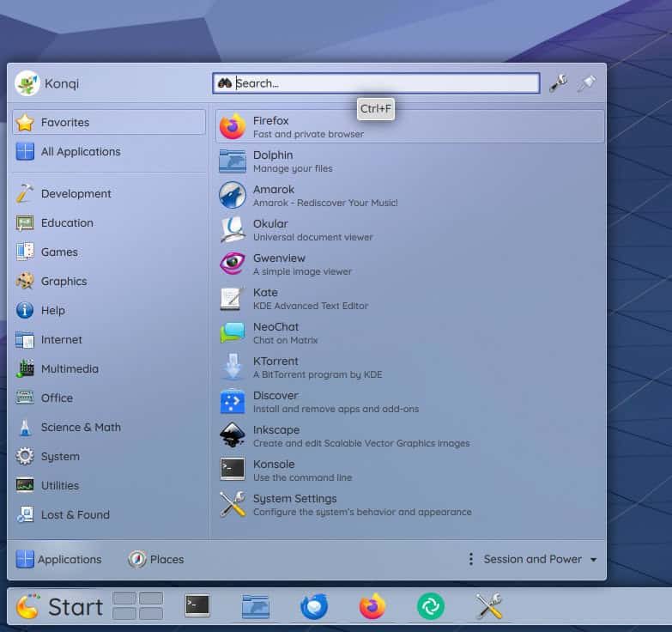Launch Kate text editor

409,299
